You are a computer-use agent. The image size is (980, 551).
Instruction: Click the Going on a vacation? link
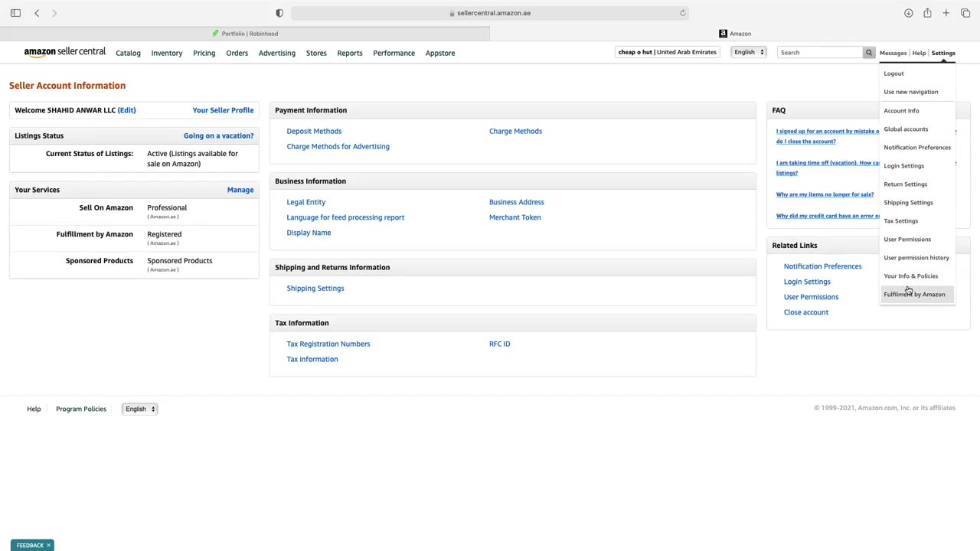218,135
